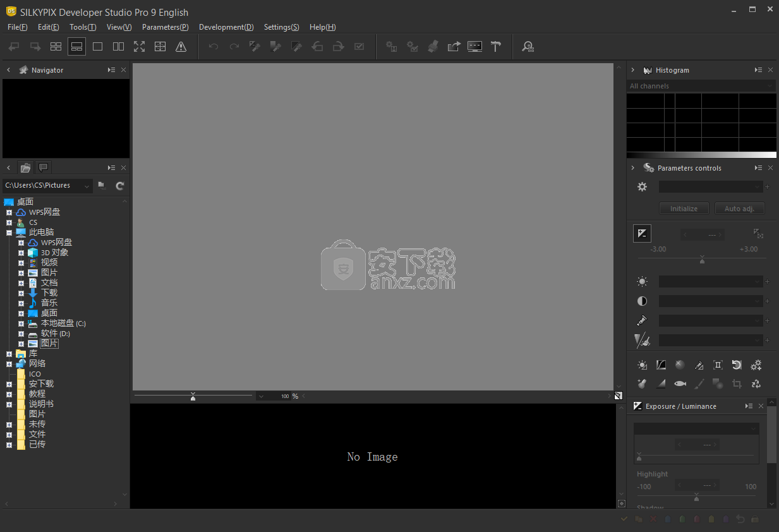Open the Navigator panel options menu
Screen dimensions: 779x532
point(111,70)
